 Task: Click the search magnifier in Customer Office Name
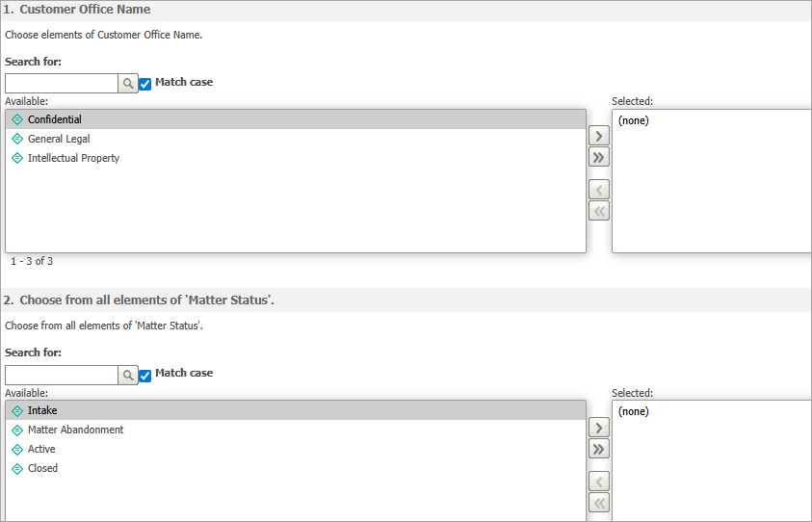pyautogui.click(x=128, y=84)
